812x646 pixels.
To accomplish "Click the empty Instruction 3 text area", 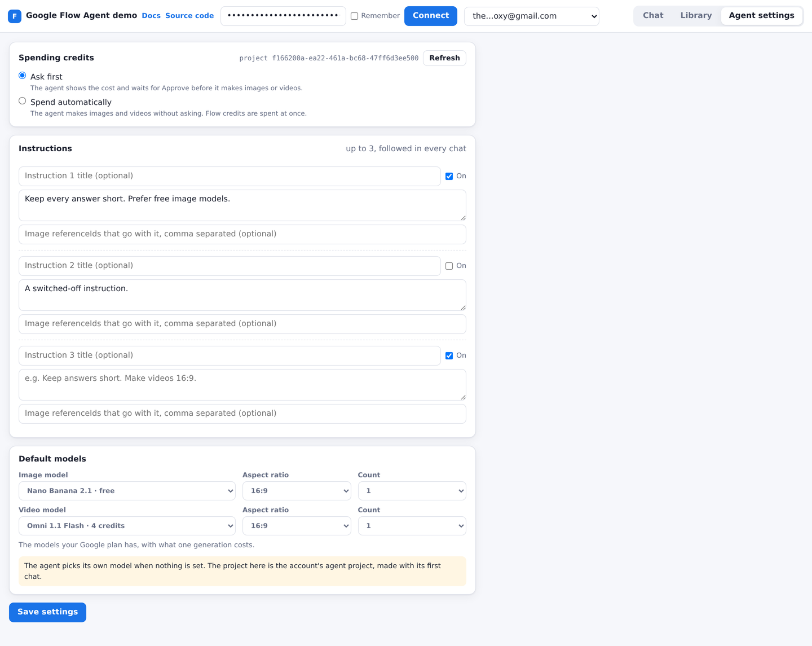I will coord(242,385).
